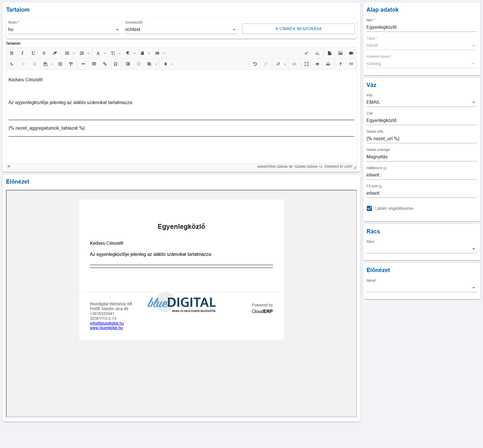Click the insert file icon
This screenshot has height=448, width=483.
point(330,53)
